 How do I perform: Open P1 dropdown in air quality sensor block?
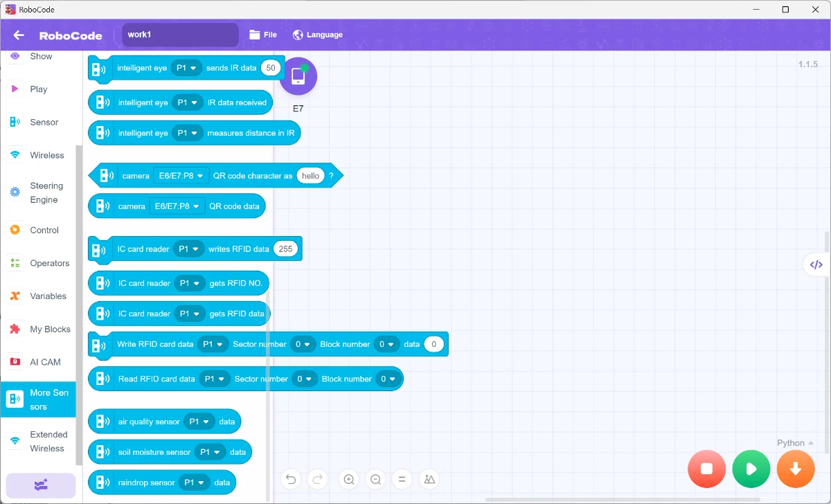(x=200, y=422)
